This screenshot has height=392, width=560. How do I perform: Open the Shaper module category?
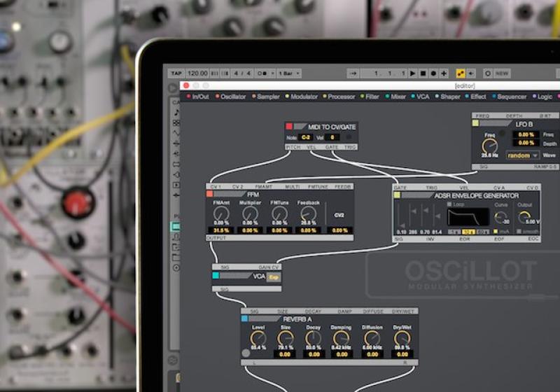pyautogui.click(x=448, y=97)
